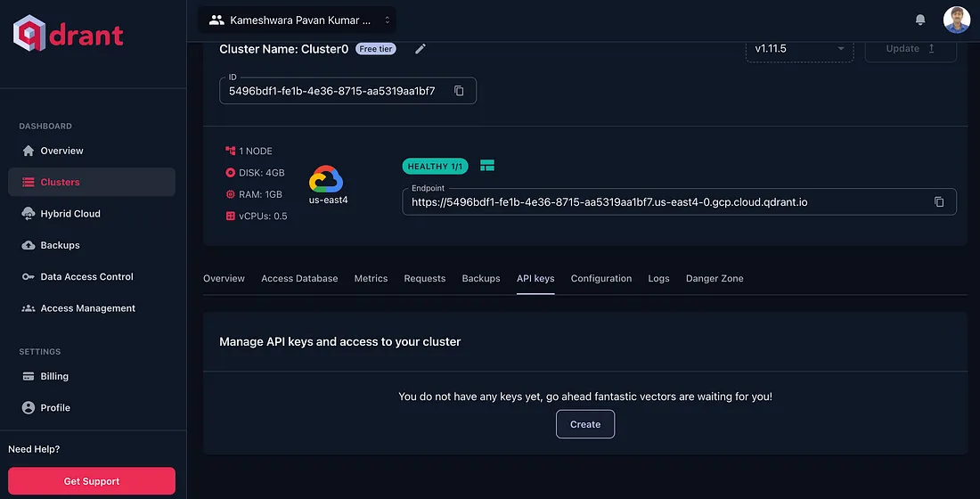Switch to Access Database tab
980x499 pixels.
click(299, 278)
